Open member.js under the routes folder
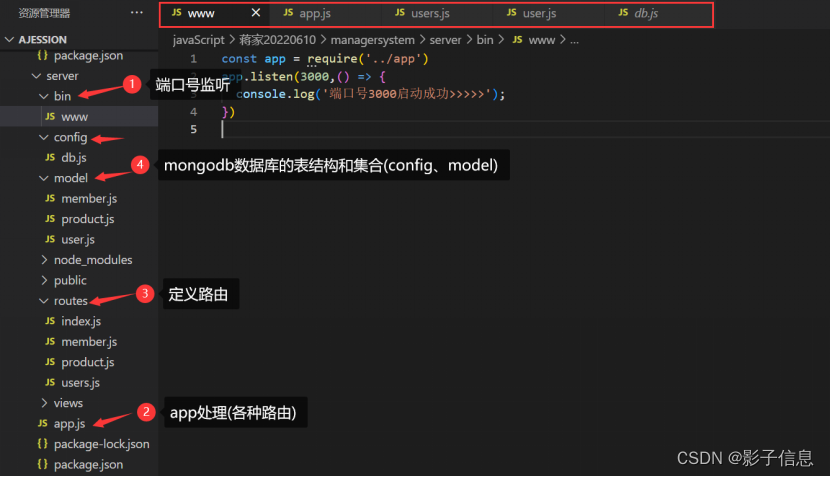The width and height of the screenshot is (830, 477). coord(79,342)
